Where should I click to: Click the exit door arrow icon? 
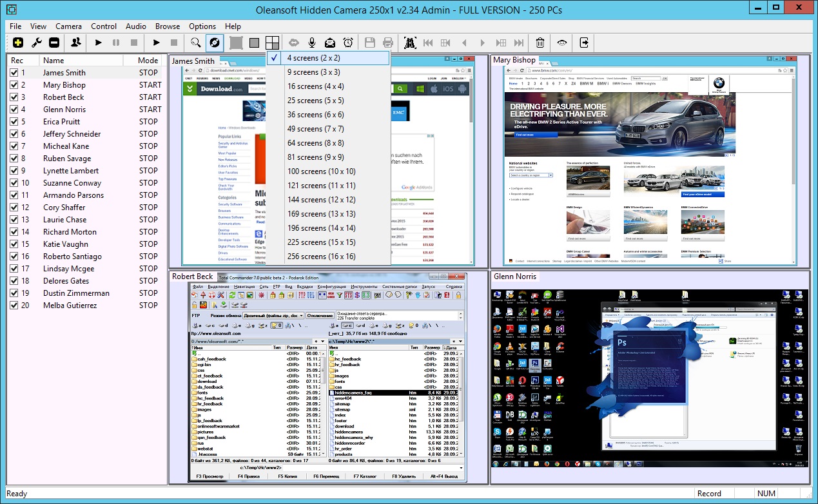coord(584,43)
